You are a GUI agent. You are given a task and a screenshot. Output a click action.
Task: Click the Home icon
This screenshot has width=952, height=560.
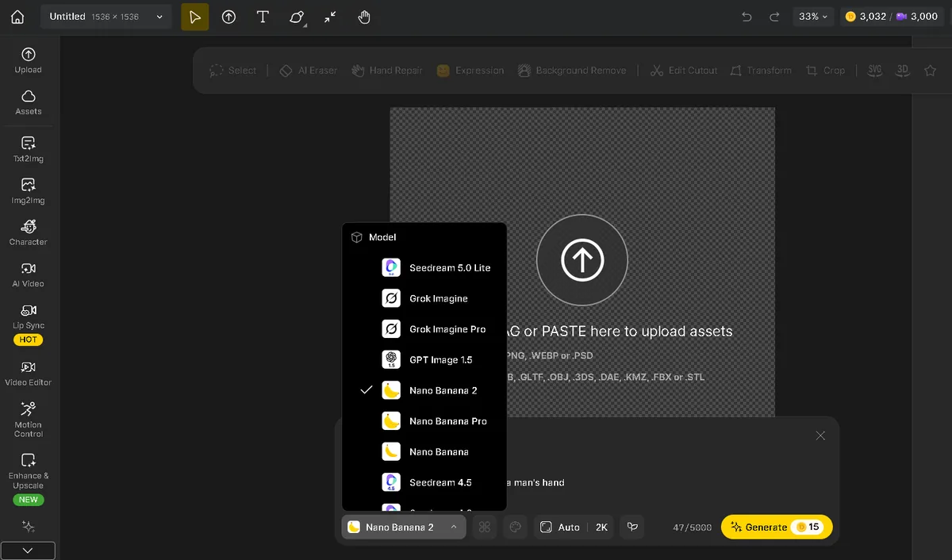[x=17, y=17]
